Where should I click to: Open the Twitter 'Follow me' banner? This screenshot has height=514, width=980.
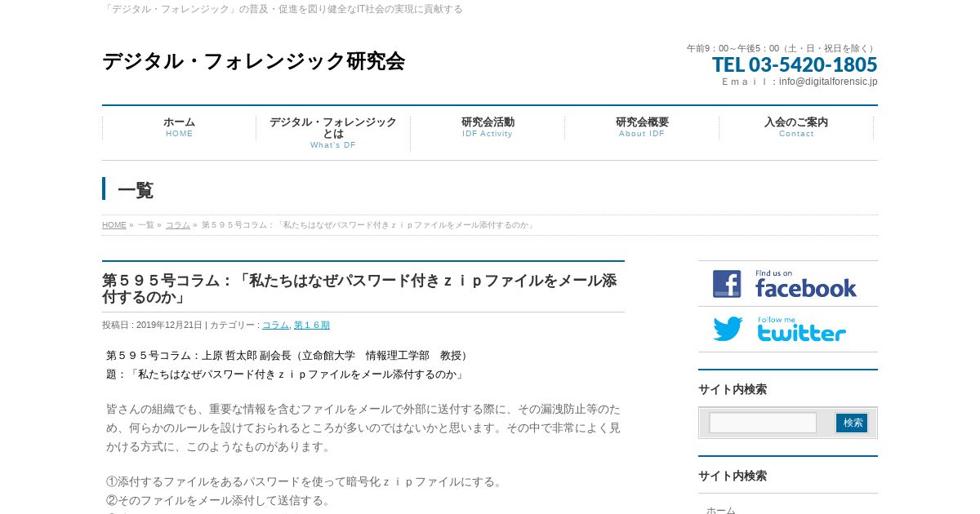[x=787, y=330]
